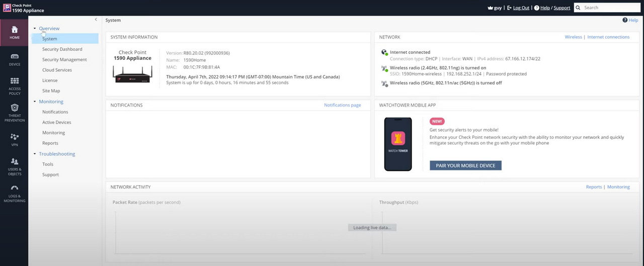644x266 pixels.
Task: Click the Monitoring section heading
Action: (51, 102)
